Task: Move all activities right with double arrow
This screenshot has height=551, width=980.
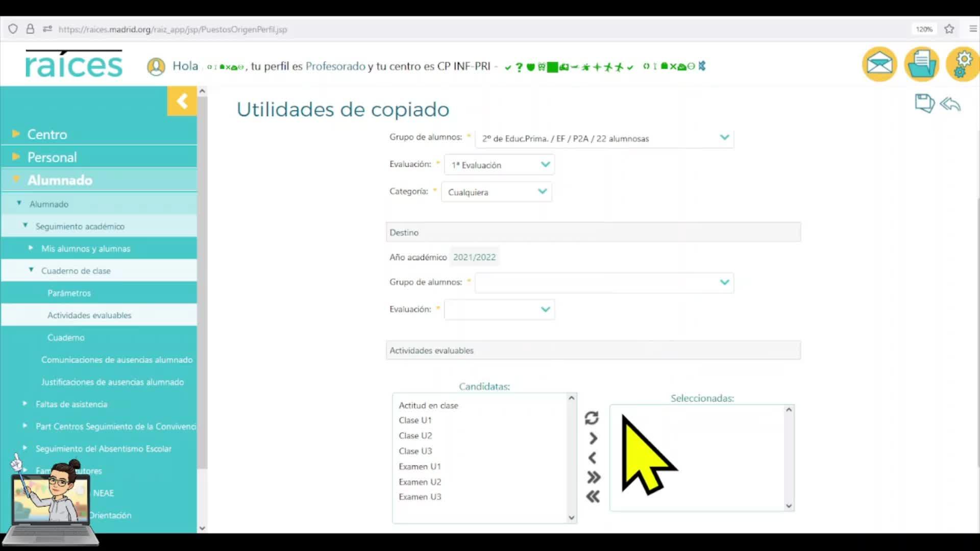Action: click(x=593, y=478)
